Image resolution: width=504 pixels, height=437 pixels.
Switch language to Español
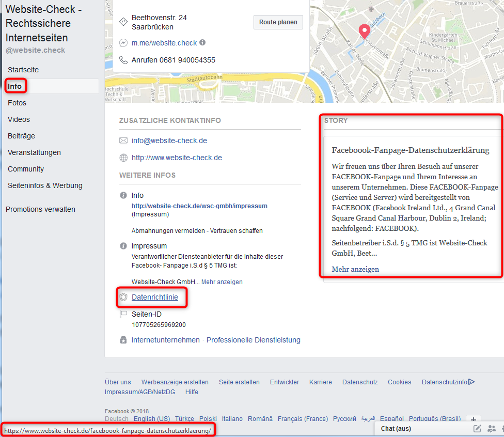392,419
